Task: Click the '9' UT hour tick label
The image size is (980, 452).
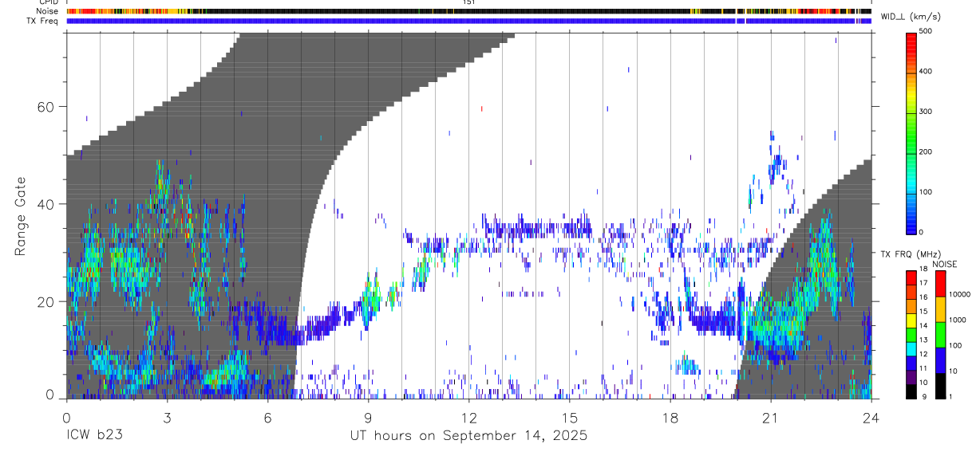Action: click(368, 418)
